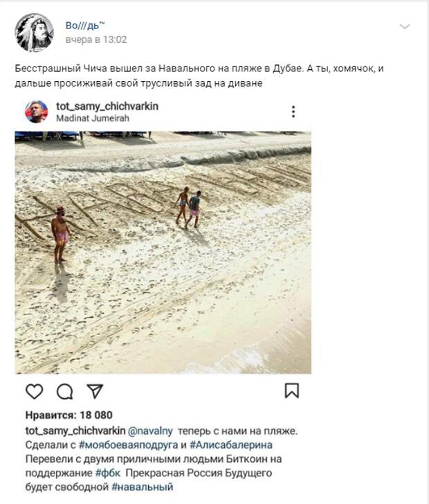Save post with the bookmark icon
The width and height of the screenshot is (429, 504).
(292, 390)
